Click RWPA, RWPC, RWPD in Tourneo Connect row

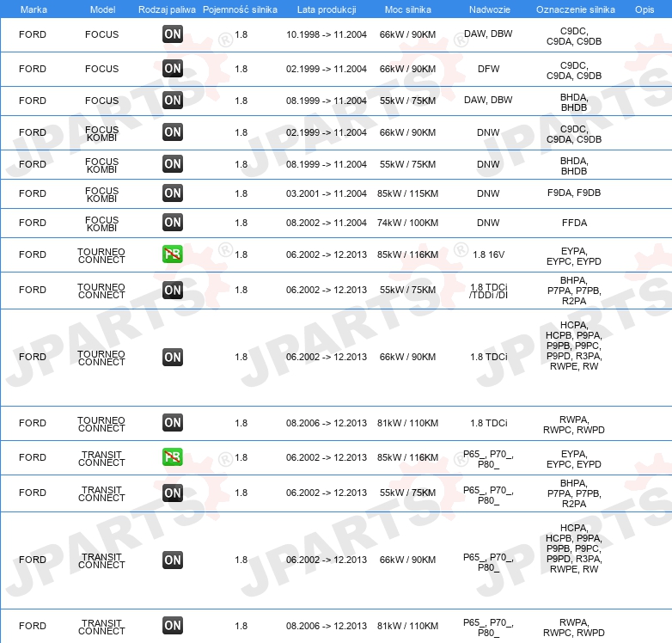click(574, 425)
